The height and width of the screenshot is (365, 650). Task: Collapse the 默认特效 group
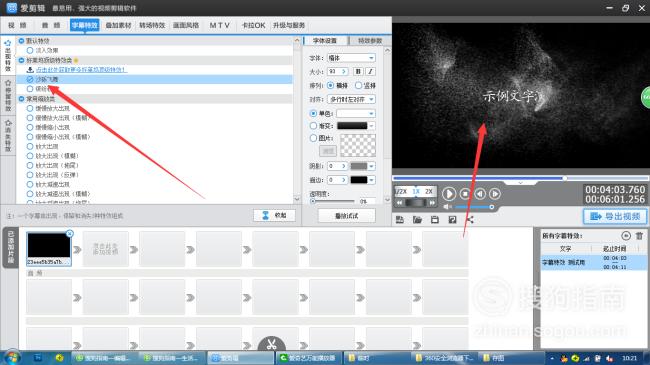point(22,41)
